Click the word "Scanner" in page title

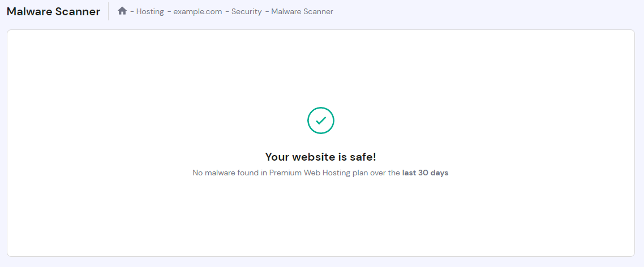tap(78, 11)
